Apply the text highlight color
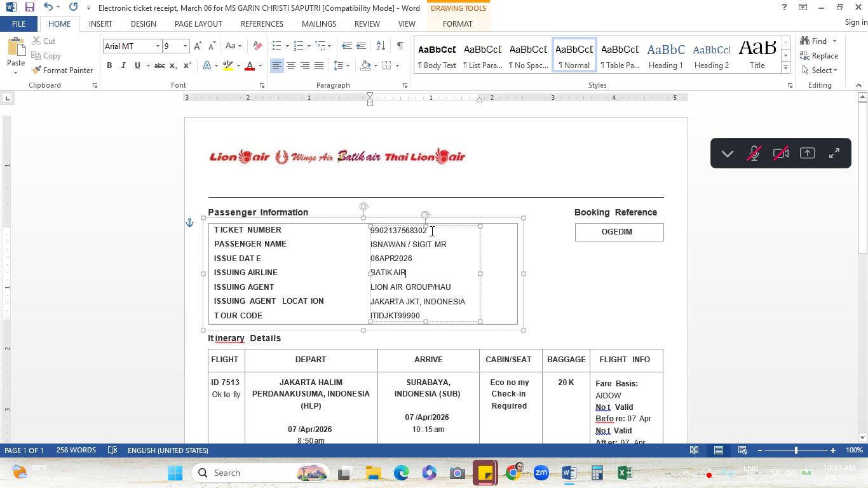The height and width of the screenshot is (488, 868). click(227, 65)
